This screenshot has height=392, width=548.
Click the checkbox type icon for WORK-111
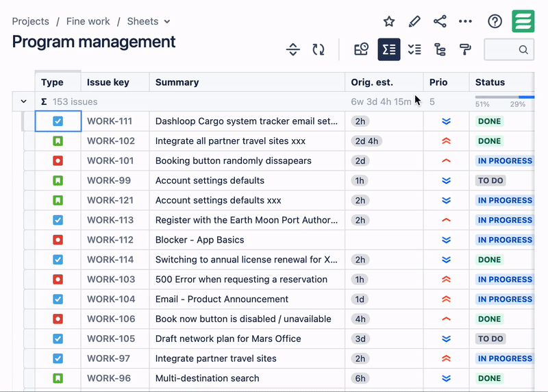point(58,121)
